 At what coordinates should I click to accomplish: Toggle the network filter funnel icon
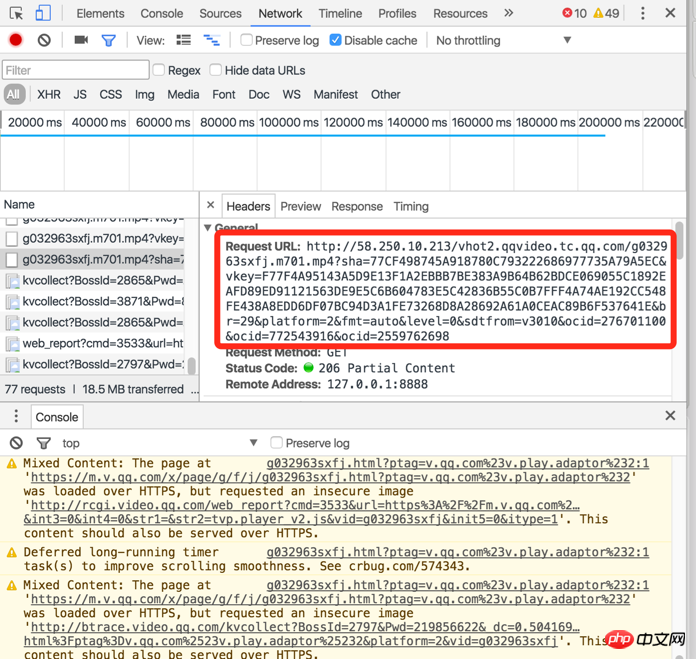pyautogui.click(x=108, y=41)
